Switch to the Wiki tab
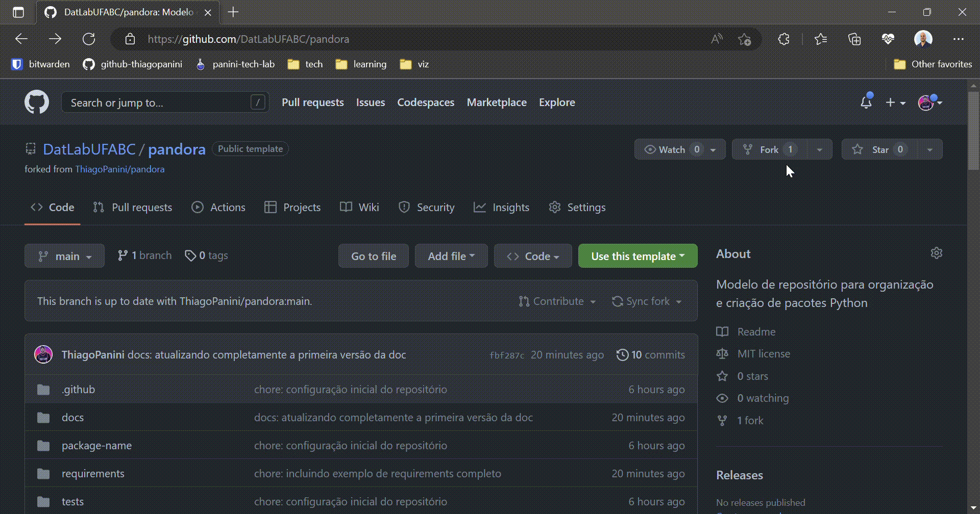 coord(360,208)
